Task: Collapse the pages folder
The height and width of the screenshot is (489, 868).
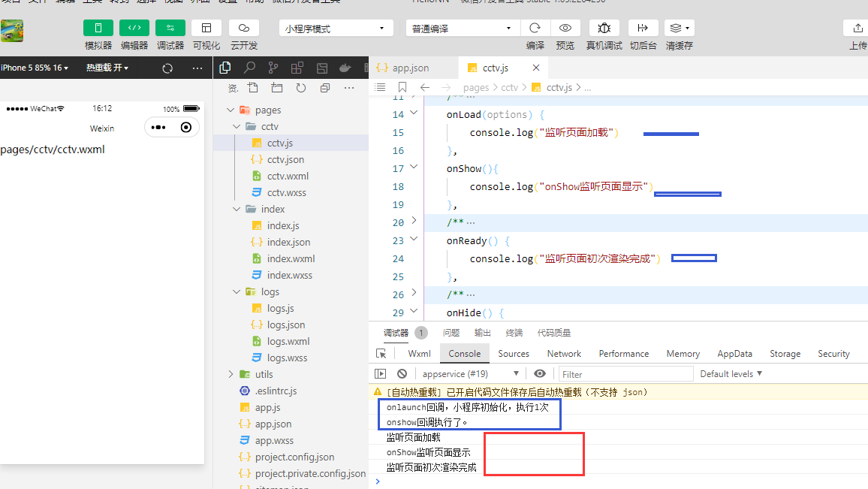Action: tap(231, 110)
